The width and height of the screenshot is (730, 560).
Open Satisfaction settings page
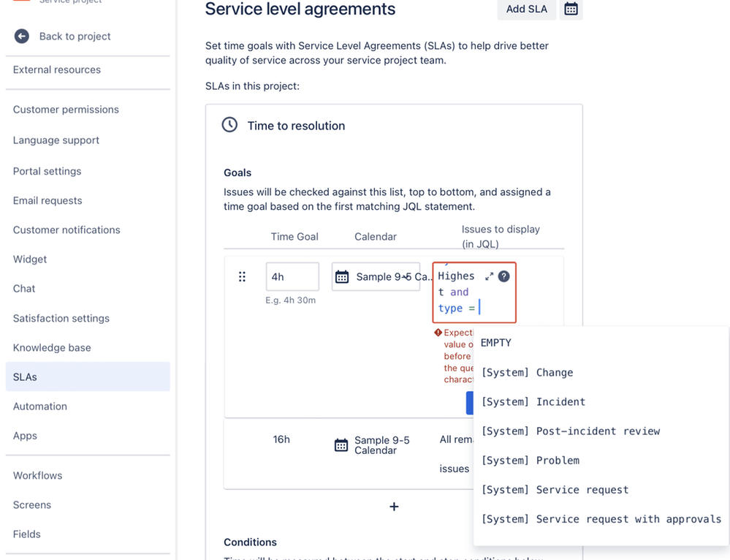61,318
